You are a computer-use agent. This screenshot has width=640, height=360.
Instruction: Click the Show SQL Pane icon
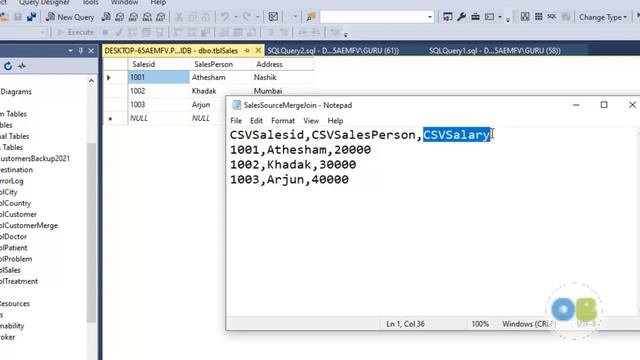552,17
